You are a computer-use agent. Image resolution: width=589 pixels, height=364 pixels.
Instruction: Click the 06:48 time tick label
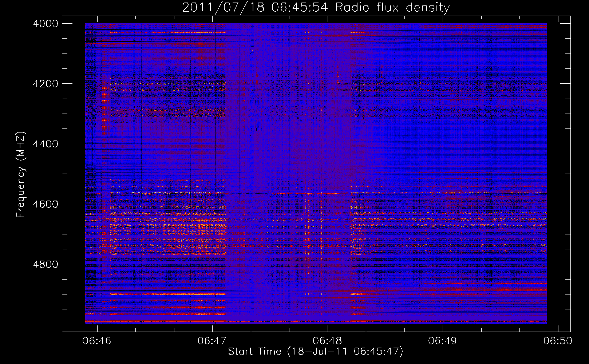pos(327,341)
